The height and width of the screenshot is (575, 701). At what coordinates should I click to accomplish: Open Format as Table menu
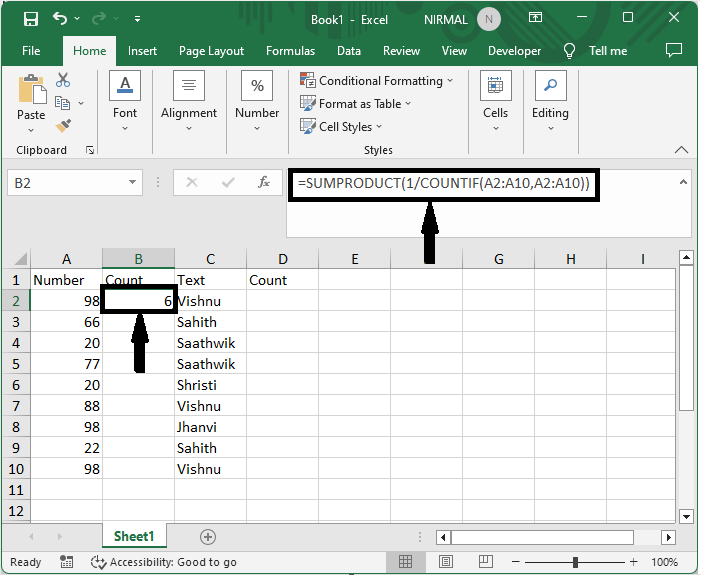tap(355, 104)
